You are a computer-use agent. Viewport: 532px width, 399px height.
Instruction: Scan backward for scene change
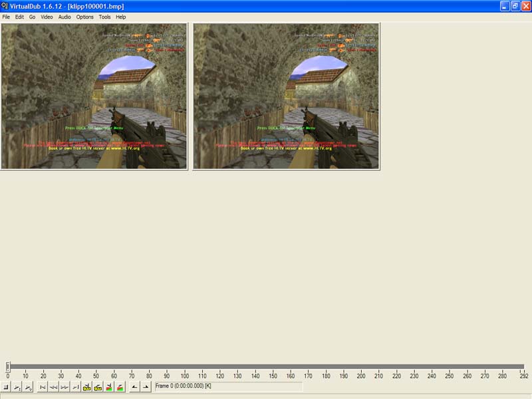pyautogui.click(x=109, y=387)
